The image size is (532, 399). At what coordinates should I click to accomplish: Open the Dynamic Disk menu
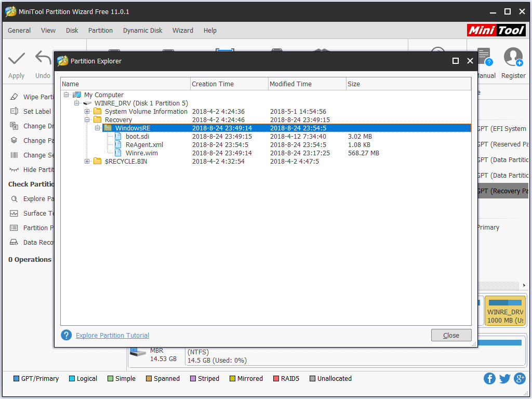coord(142,30)
